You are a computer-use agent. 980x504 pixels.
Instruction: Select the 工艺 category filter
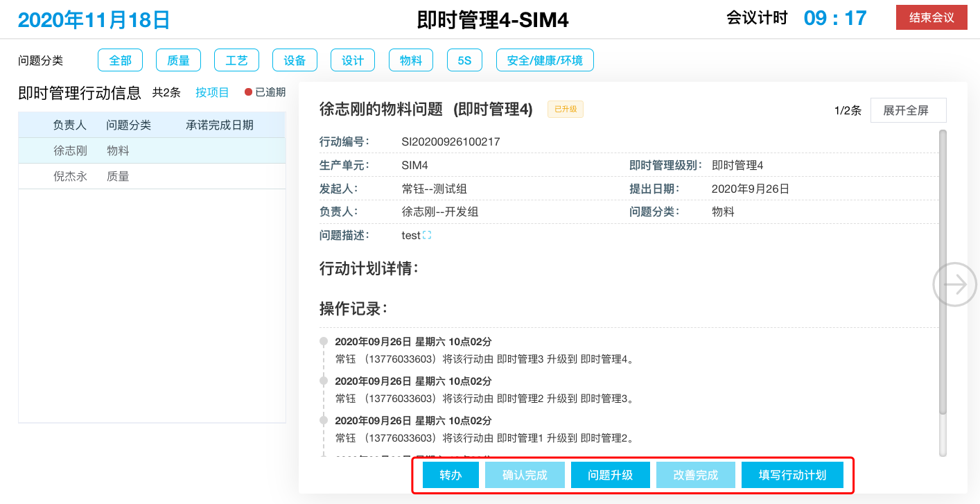[236, 60]
